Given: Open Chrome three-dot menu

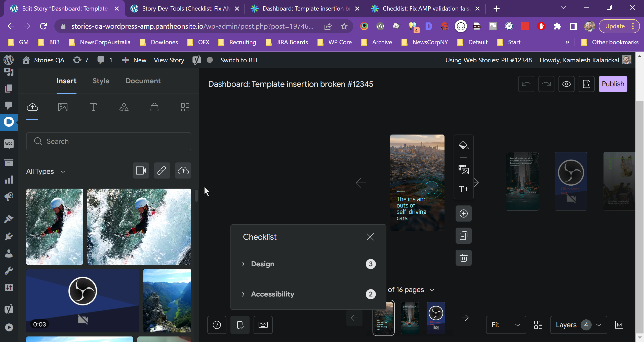Looking at the screenshot, I should point(633,26).
